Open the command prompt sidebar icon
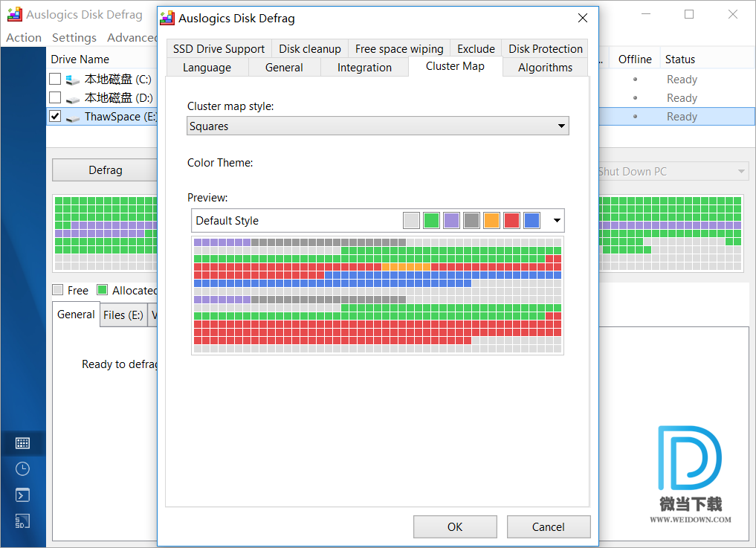 (22, 495)
